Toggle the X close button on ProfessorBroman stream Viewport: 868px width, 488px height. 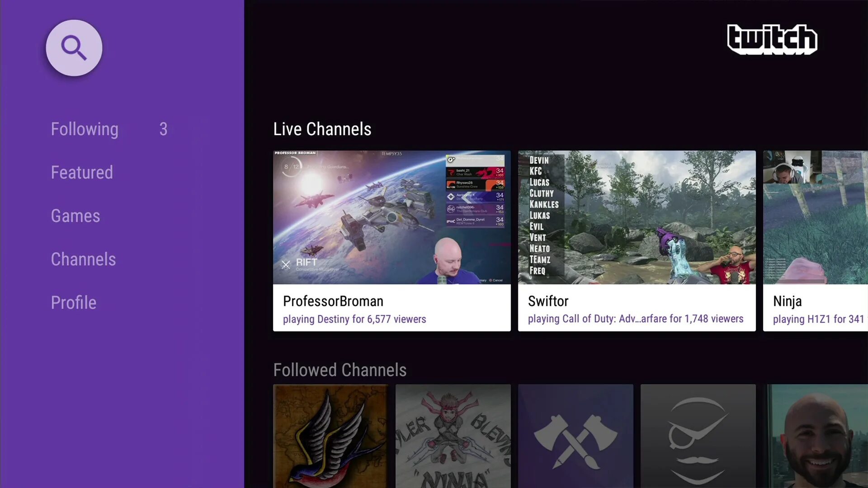point(285,264)
